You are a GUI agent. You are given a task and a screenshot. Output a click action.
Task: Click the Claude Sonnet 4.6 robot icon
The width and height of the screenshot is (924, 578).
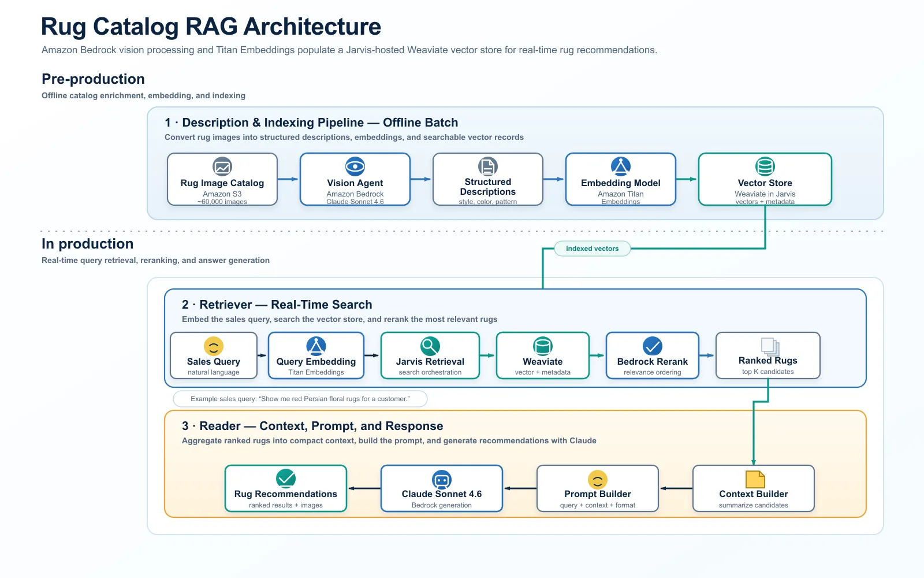442,479
